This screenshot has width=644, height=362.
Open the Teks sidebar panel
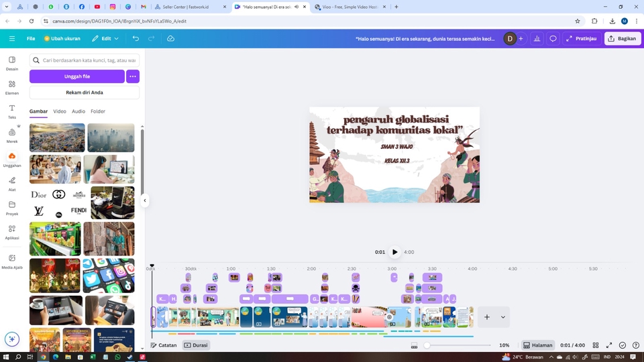[x=12, y=112]
